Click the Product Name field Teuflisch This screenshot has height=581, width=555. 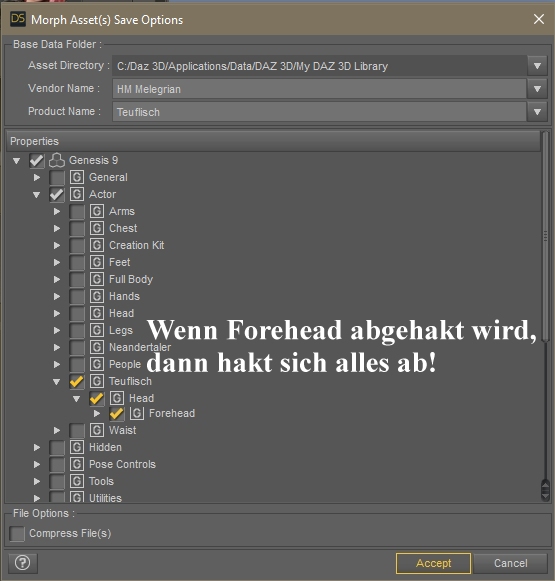click(319, 112)
